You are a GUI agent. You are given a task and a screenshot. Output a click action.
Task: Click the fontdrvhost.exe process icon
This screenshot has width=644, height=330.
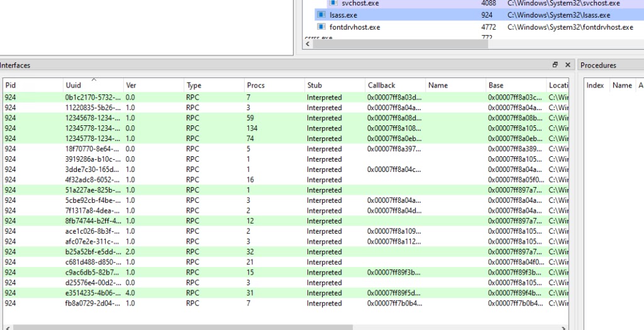pos(321,26)
